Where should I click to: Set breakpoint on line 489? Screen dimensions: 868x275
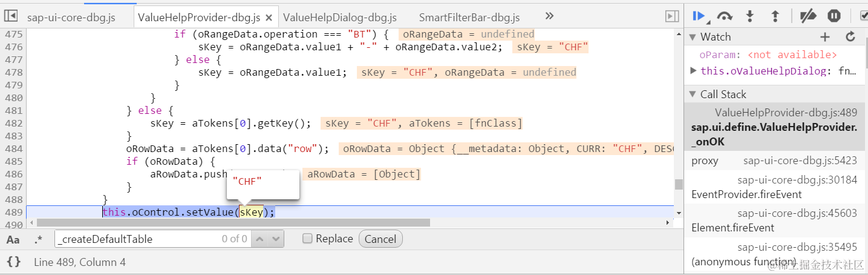(14, 212)
